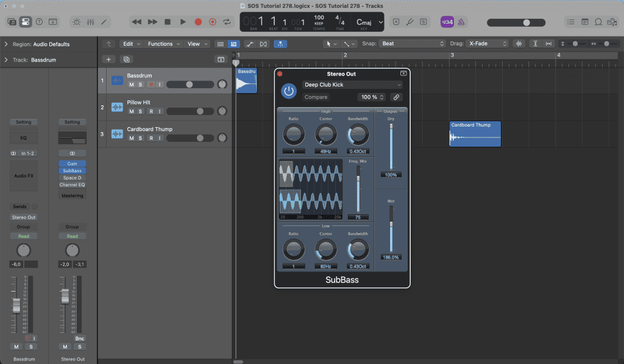The width and height of the screenshot is (624, 364).
Task: Open the Loop Browser
Action: coord(598,22)
